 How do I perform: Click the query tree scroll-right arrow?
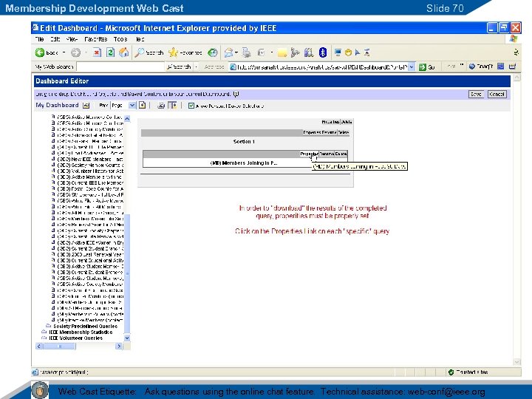click(x=119, y=346)
